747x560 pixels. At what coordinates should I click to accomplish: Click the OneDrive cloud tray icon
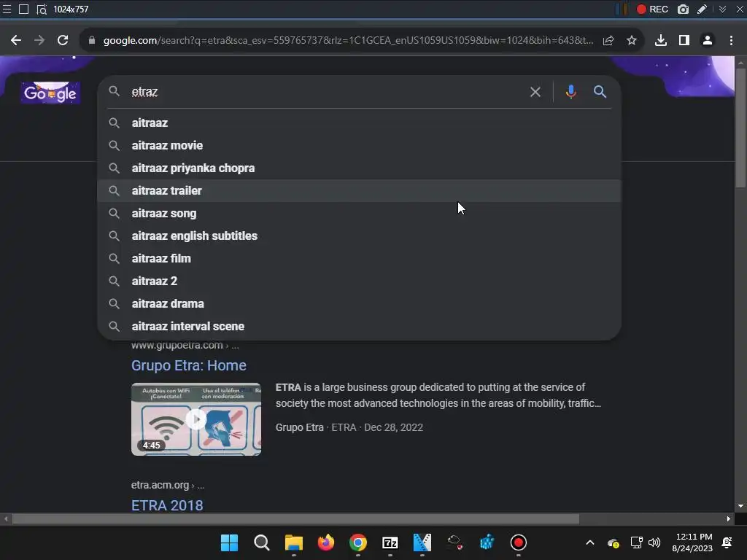point(613,542)
